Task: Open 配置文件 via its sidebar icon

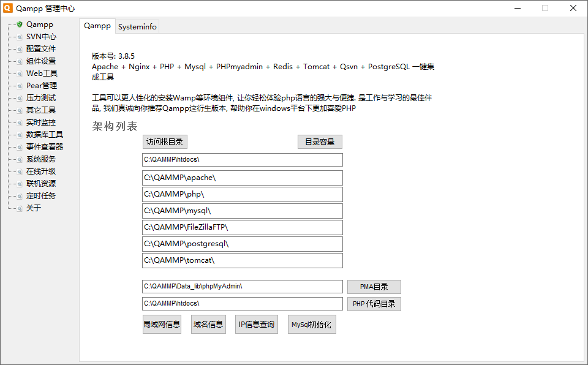Action: click(19, 49)
